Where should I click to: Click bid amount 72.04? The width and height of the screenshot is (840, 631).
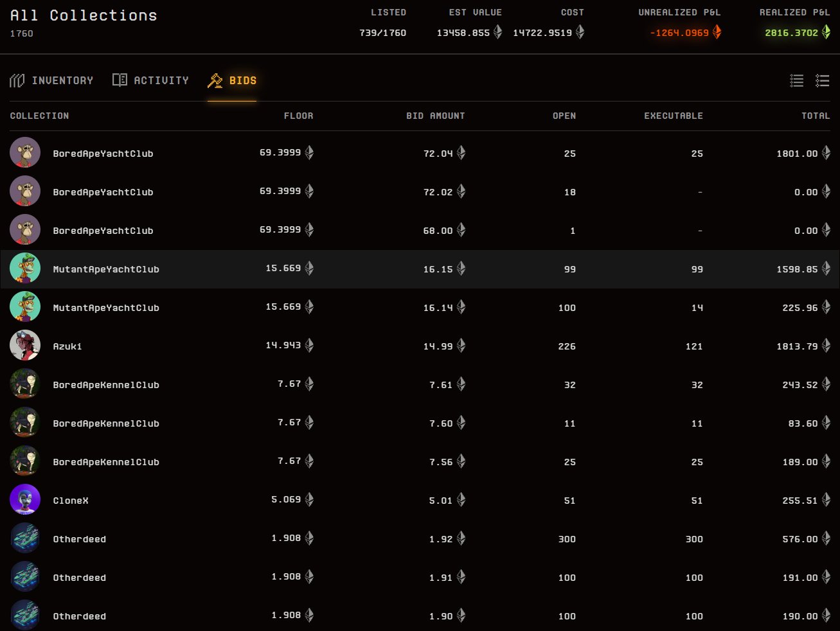coord(438,154)
